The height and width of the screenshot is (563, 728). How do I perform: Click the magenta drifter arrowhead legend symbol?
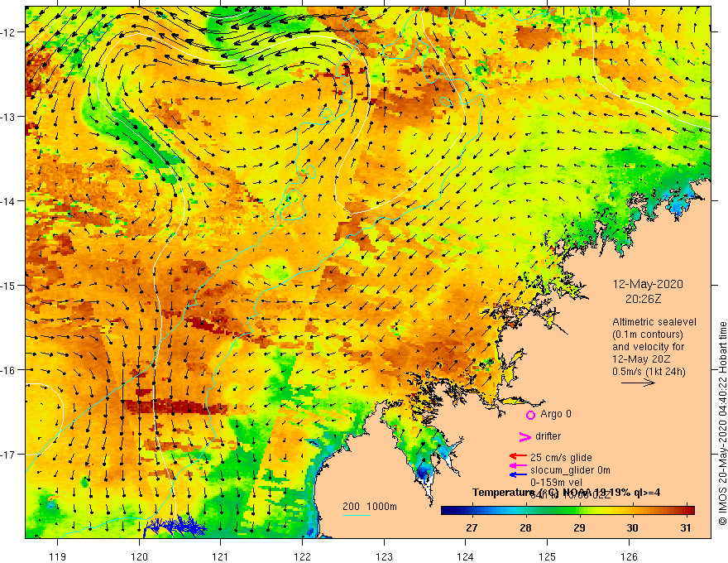tap(524, 436)
